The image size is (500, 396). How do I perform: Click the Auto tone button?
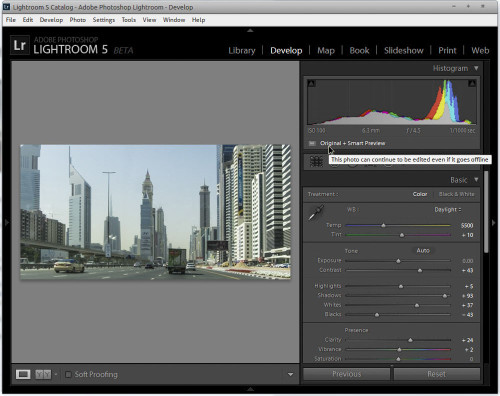(x=423, y=250)
